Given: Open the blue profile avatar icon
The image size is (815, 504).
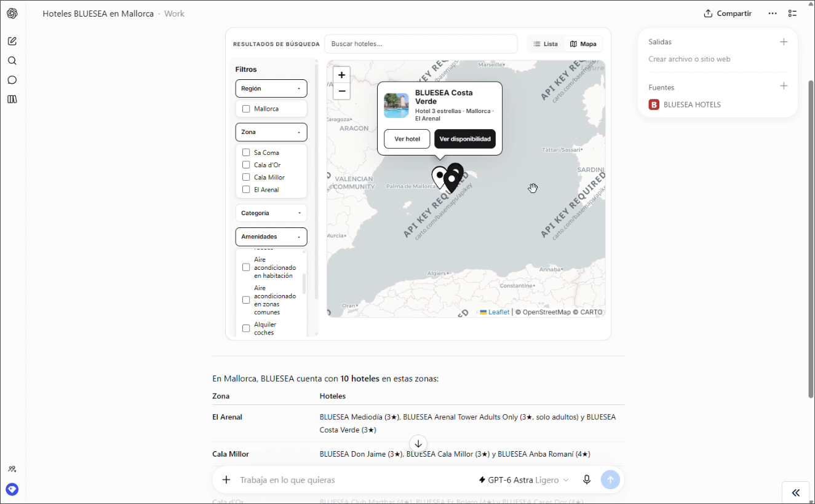Looking at the screenshot, I should pyautogui.click(x=12, y=489).
